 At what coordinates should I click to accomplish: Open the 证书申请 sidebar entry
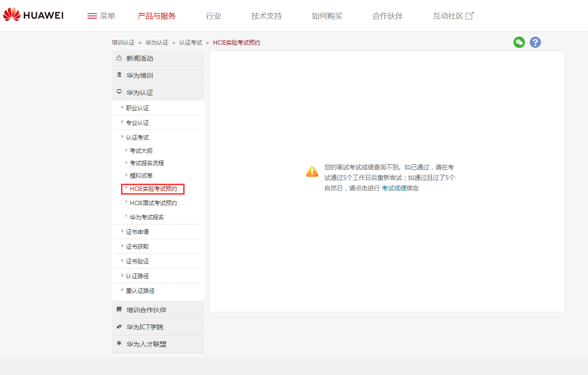pyautogui.click(x=138, y=232)
